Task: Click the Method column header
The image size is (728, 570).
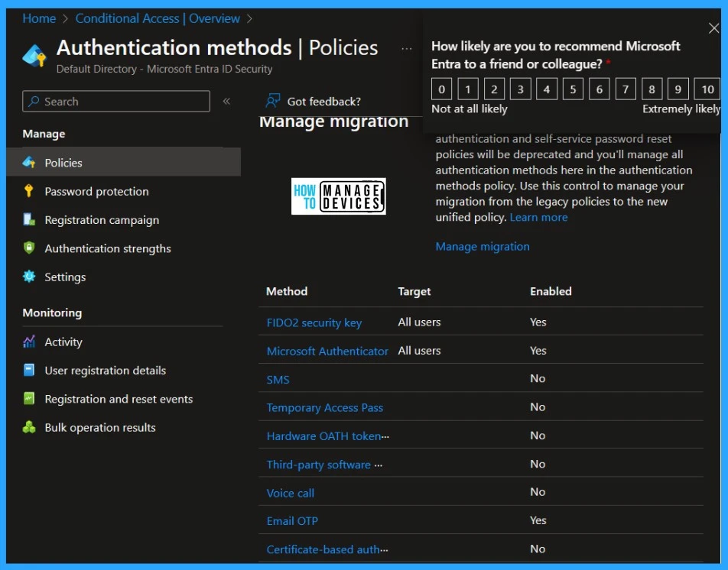Action: click(x=287, y=291)
